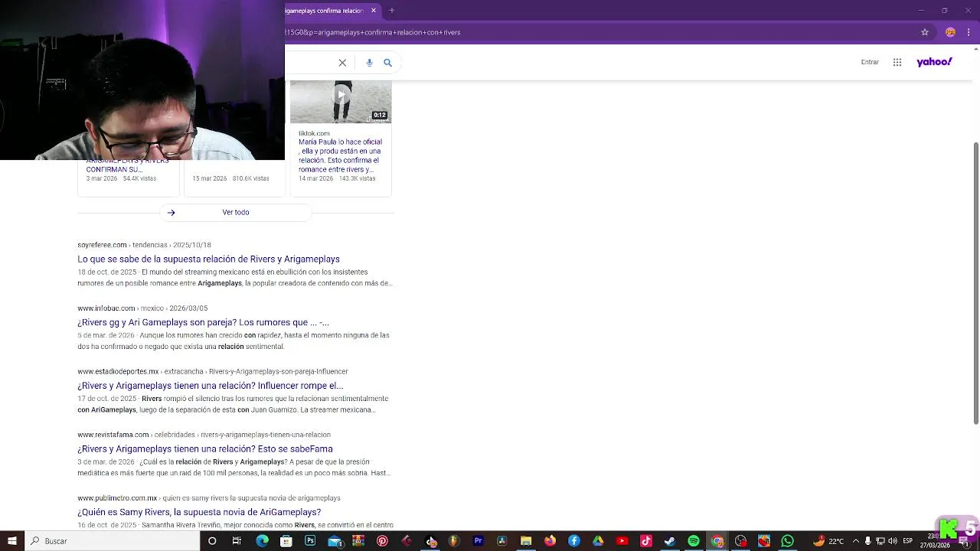Open Task View in taskbar

237,541
